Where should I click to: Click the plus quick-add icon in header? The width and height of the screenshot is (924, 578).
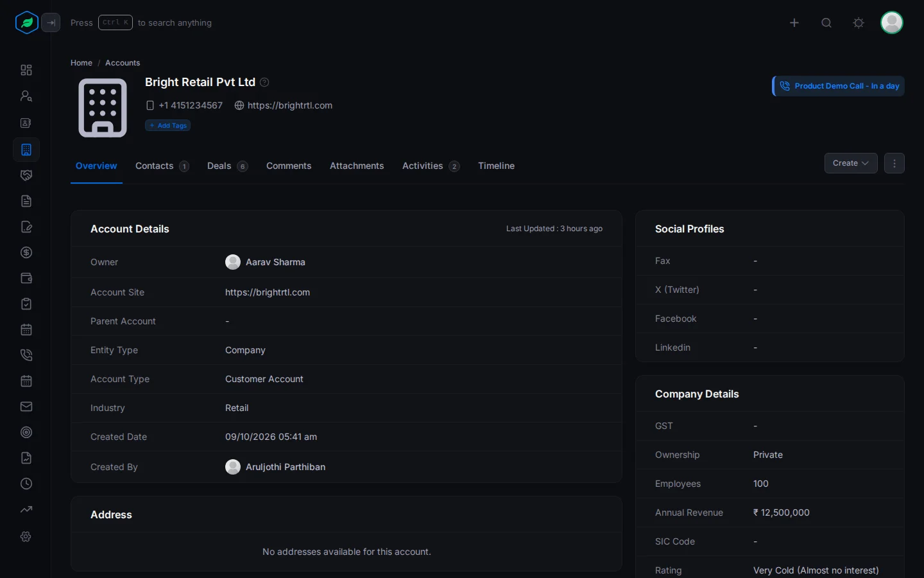[x=794, y=22]
